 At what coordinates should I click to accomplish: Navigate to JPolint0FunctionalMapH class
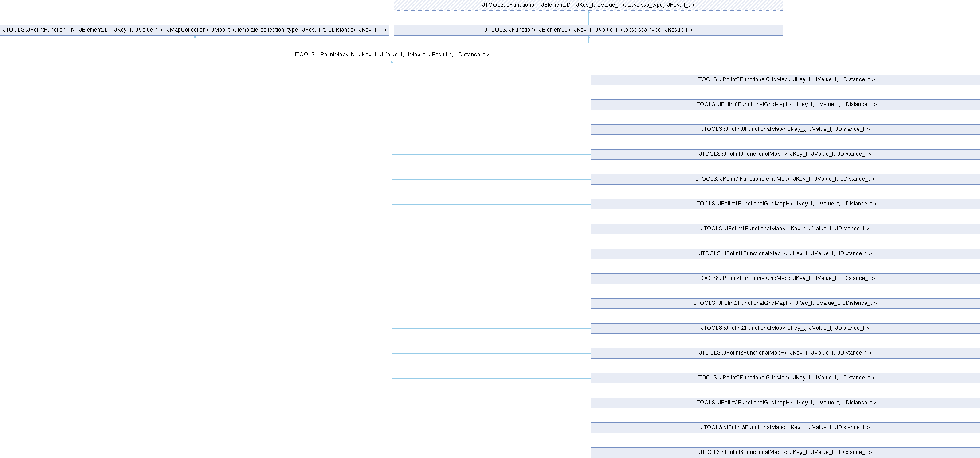point(785,154)
